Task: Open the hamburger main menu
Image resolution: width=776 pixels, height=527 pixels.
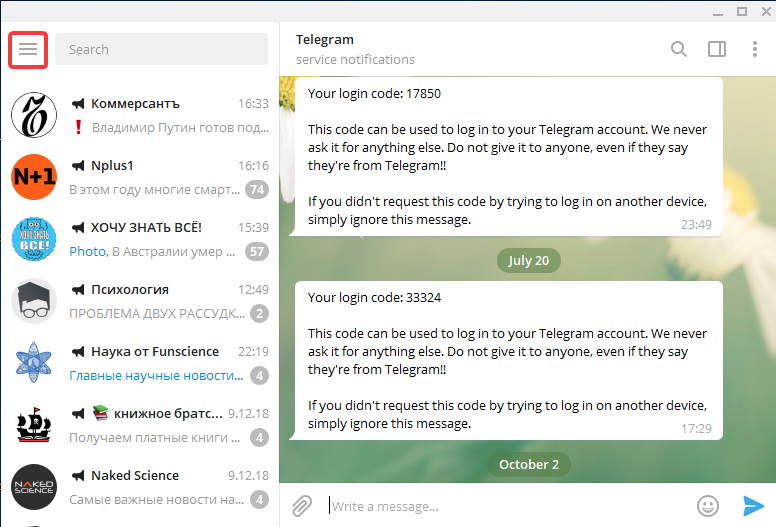Action: [28, 49]
